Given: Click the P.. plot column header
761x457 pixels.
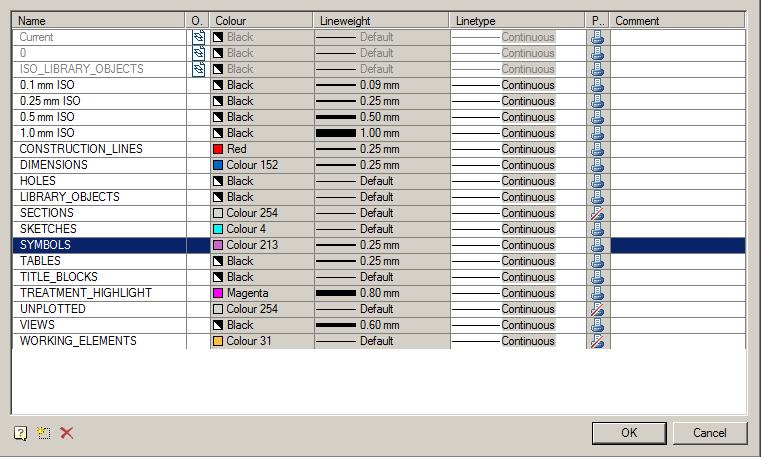Looking at the screenshot, I should (597, 21).
